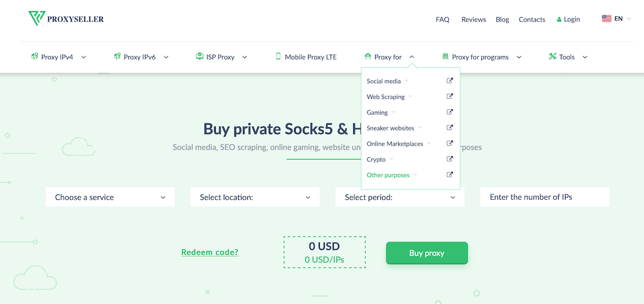Open external link icon beside Web Scraping
This screenshot has height=304, width=644.
[450, 97]
